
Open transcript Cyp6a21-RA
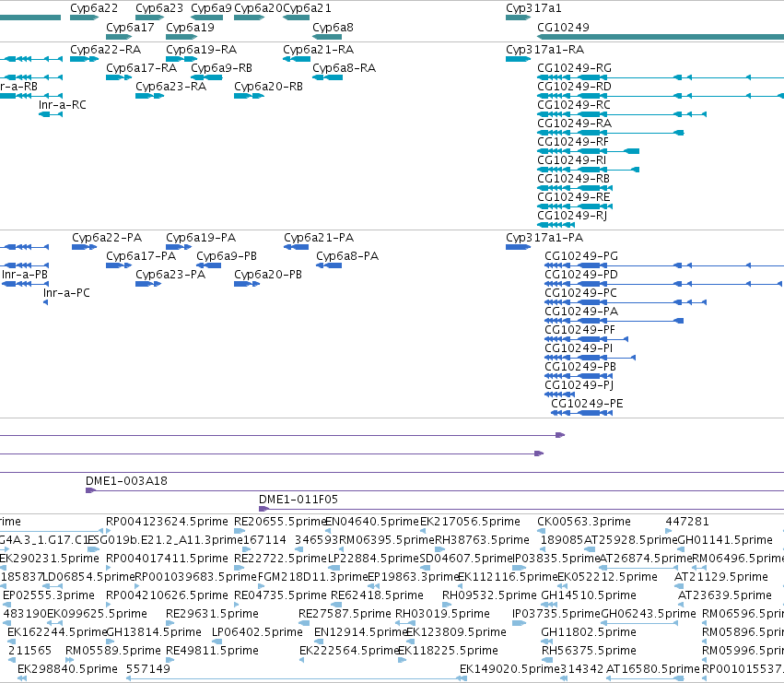[x=319, y=50]
